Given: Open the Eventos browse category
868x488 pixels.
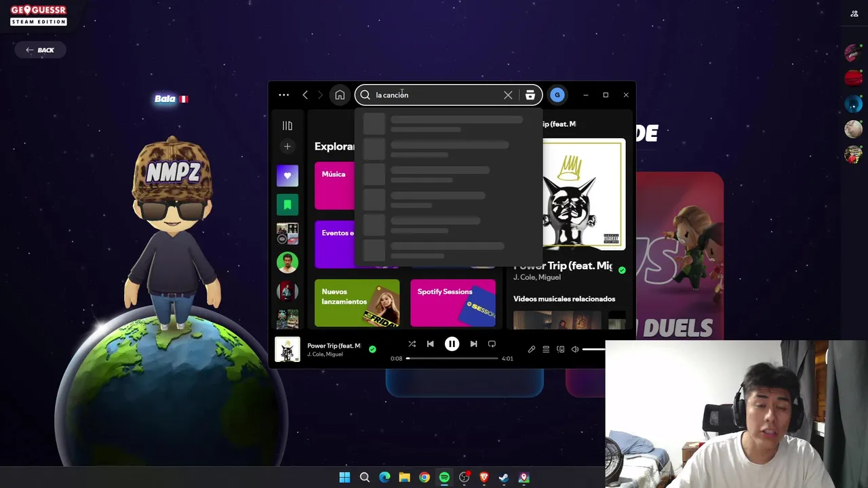Looking at the screenshot, I should [334, 245].
